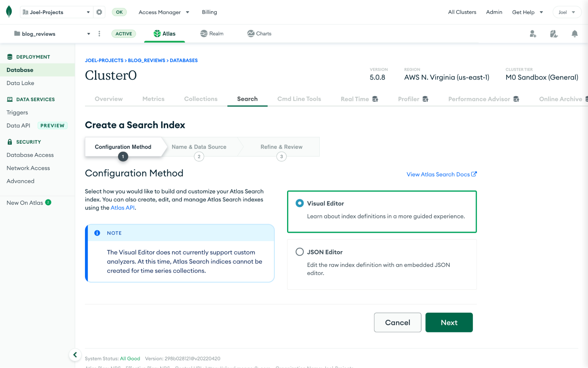
Task: Open the Joel user account menu
Action: click(x=567, y=12)
